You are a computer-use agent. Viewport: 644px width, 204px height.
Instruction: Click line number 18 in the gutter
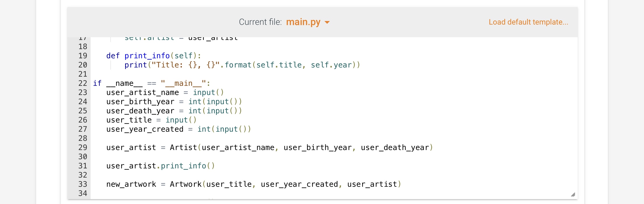(83, 46)
